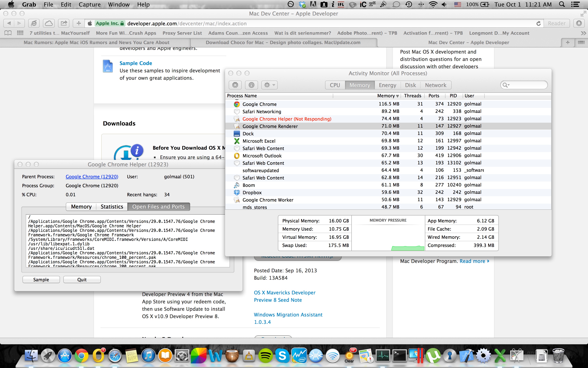The height and width of the screenshot is (368, 588).
Task: Open a new Safari tab with the plus button
Action: pyautogui.click(x=568, y=43)
